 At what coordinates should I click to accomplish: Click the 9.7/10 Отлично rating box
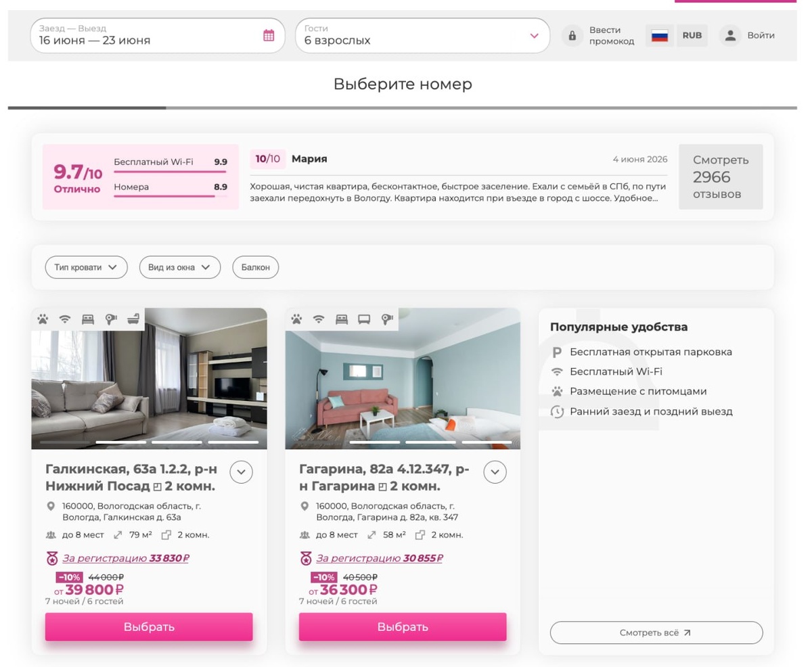point(77,179)
